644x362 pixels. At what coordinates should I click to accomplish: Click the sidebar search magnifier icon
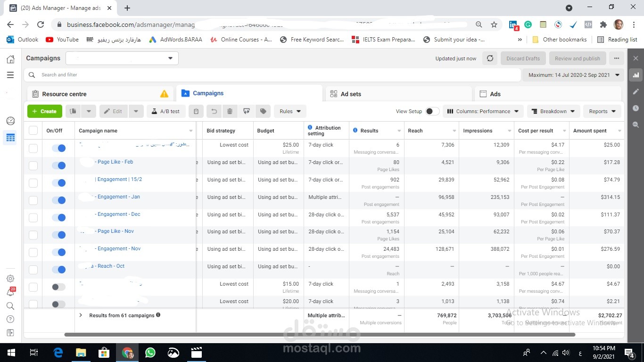(x=10, y=306)
